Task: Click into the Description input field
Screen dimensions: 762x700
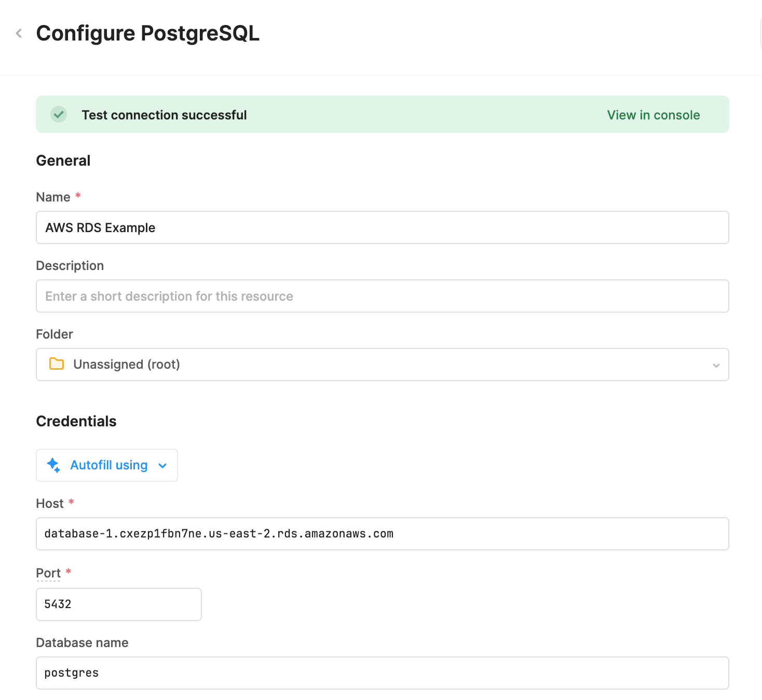Action: point(382,296)
